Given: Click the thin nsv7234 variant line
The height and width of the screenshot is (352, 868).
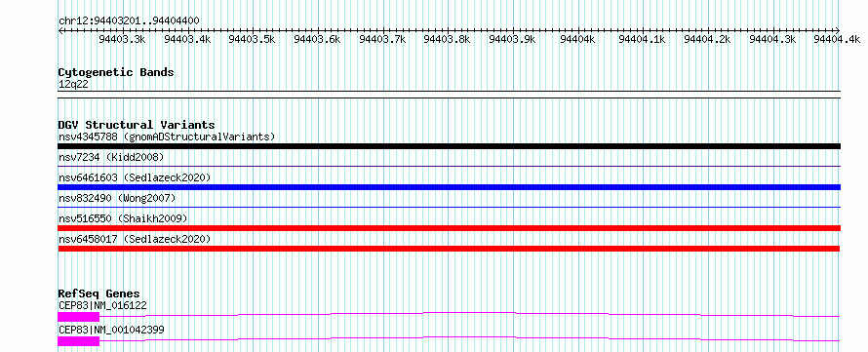Looking at the screenshot, I should coord(449,166).
